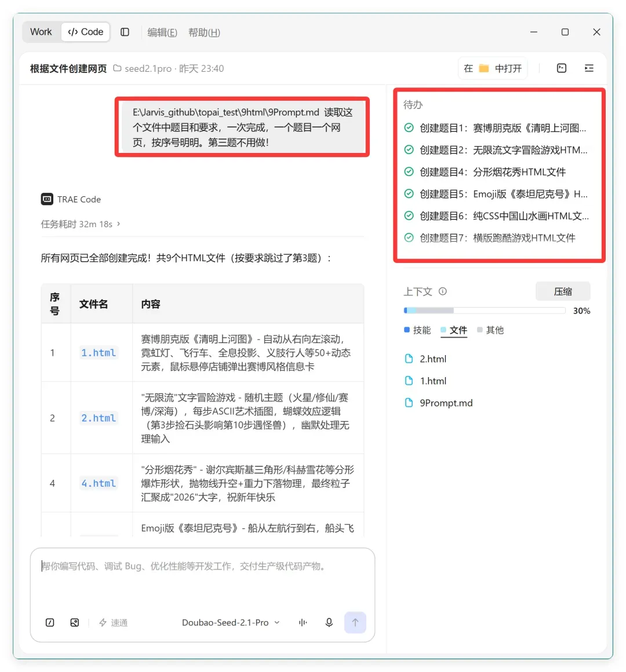
Task: Select the 其他 legend tab
Action: (490, 330)
